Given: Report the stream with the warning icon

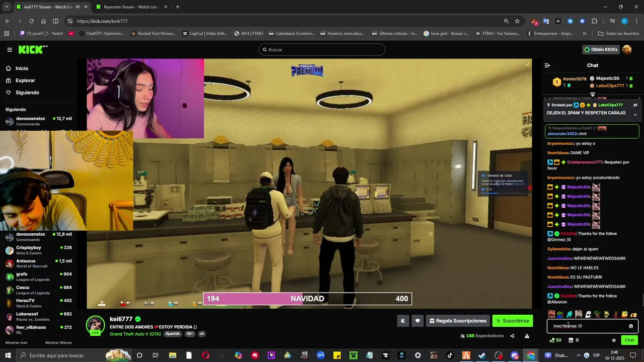Looking at the screenshot, I should pyautogui.click(x=527, y=336).
